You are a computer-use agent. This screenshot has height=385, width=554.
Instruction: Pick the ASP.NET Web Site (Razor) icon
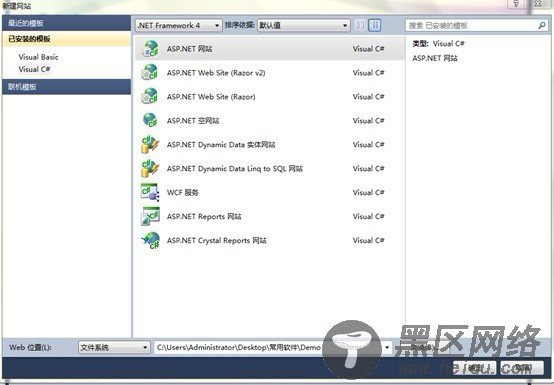[150, 96]
